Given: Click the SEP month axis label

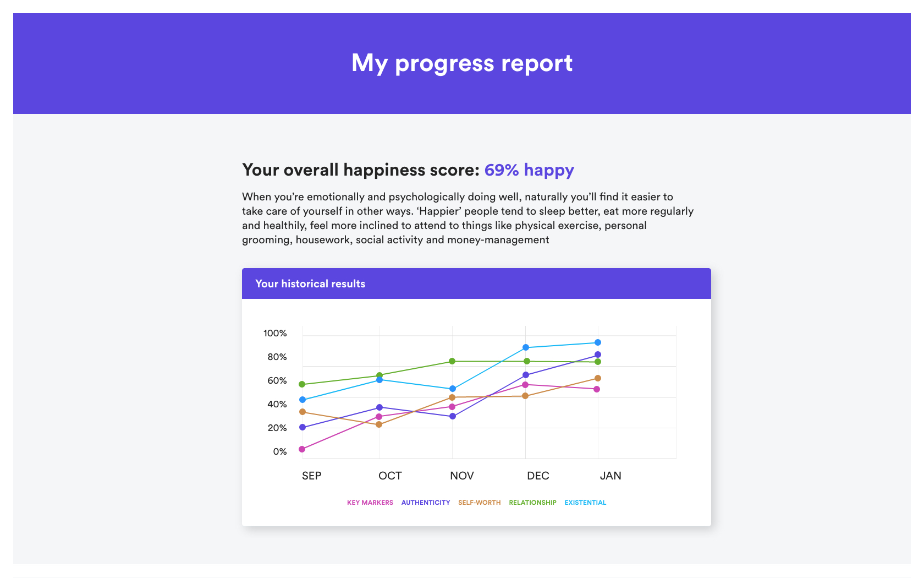Looking at the screenshot, I should pos(311,476).
